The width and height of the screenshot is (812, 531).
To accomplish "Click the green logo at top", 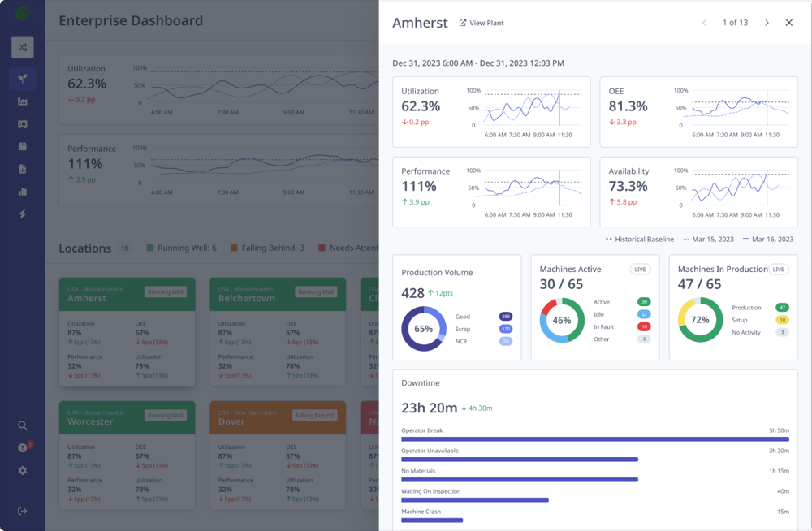I will 22,13.
